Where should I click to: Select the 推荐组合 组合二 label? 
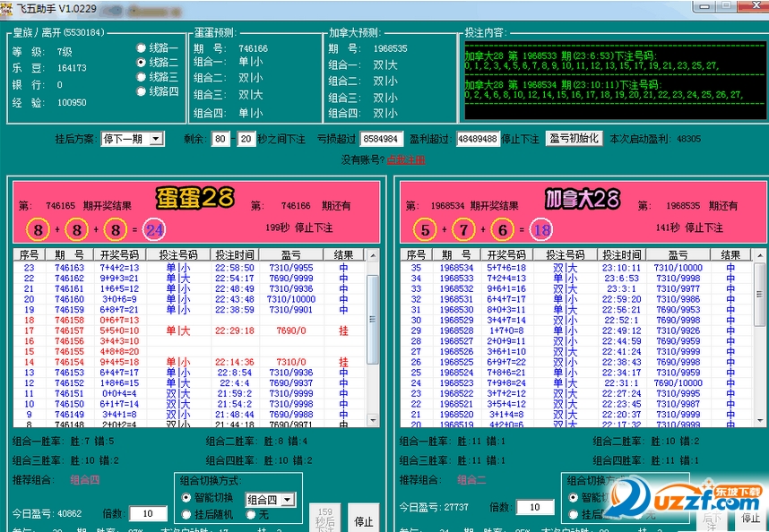[472, 481]
